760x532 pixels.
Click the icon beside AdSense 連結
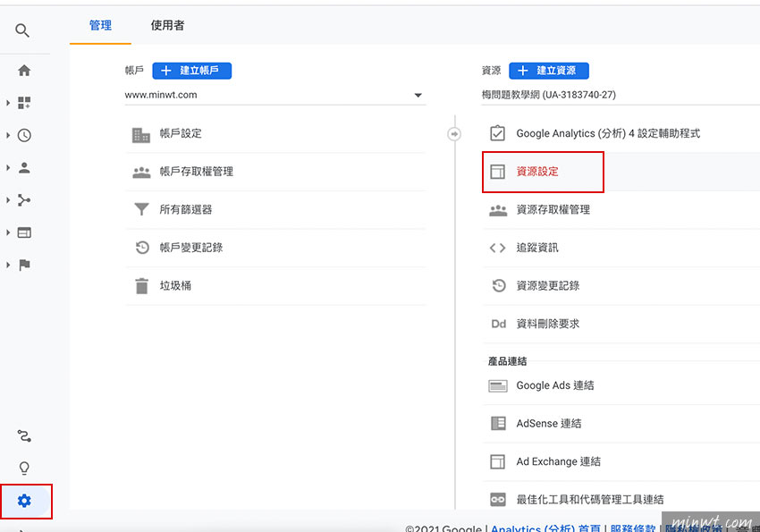498,424
